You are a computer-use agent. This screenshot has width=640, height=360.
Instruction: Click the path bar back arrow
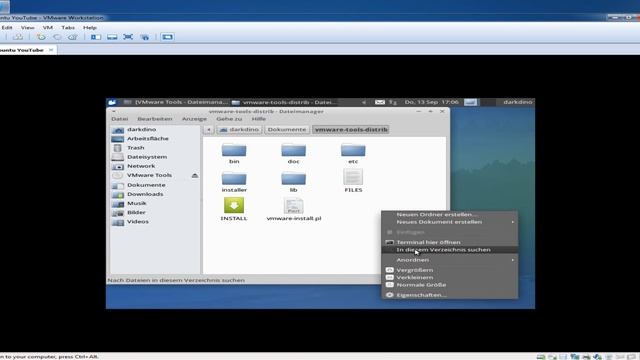(209, 129)
